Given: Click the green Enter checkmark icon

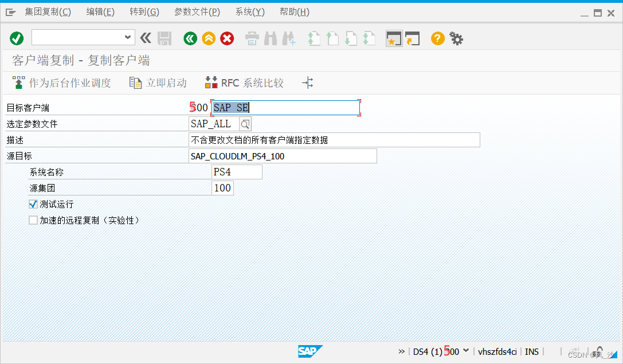Looking at the screenshot, I should pos(17,38).
